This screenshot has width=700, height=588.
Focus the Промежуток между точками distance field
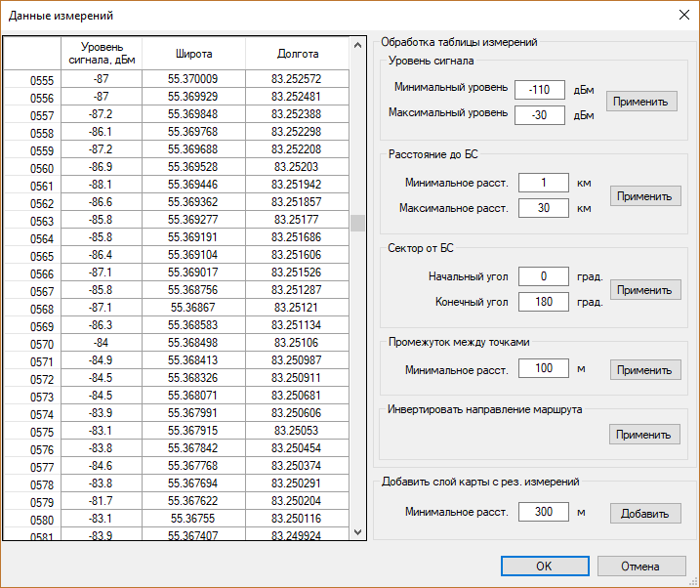tap(544, 368)
